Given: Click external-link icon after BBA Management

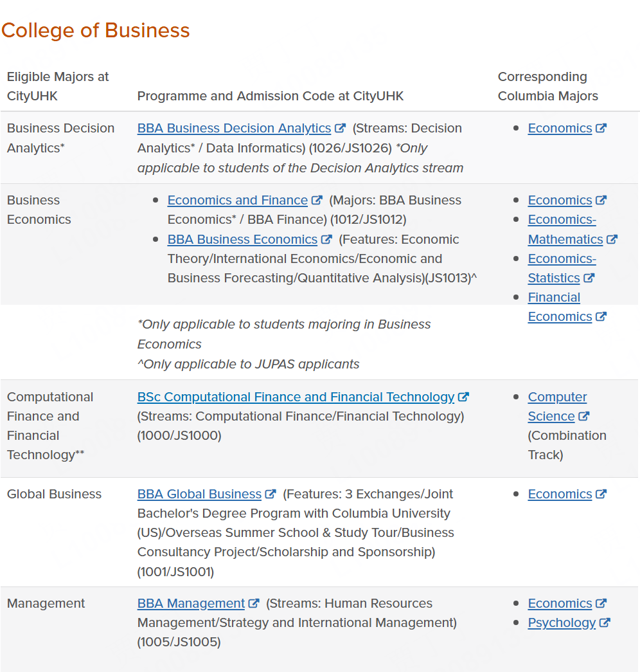Looking at the screenshot, I should click(x=254, y=603).
